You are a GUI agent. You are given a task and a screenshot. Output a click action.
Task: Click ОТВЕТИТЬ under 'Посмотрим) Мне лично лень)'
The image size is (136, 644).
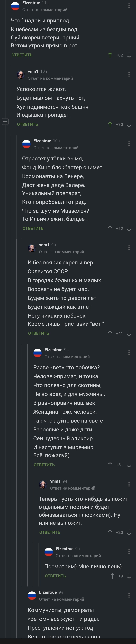55,576
